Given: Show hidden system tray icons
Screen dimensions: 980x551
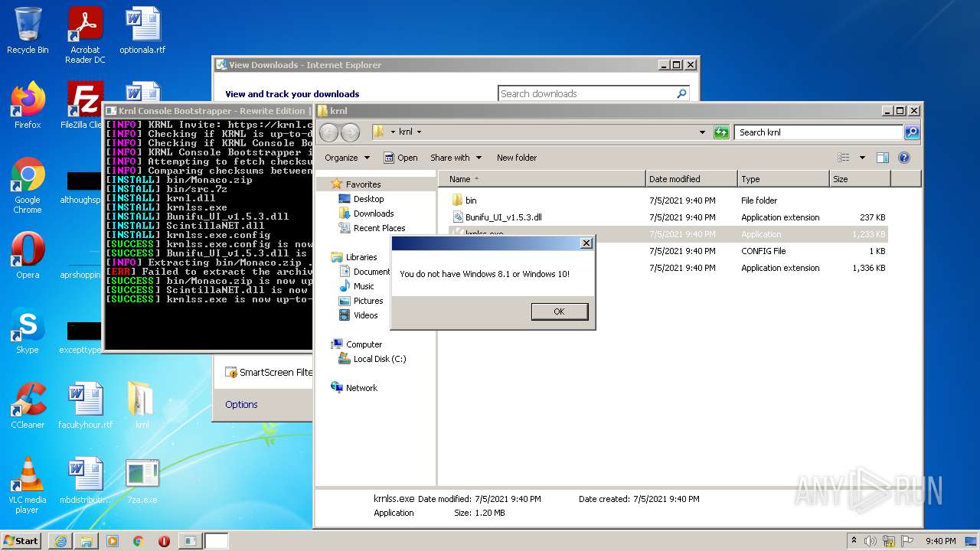Looking at the screenshot, I should [854, 541].
